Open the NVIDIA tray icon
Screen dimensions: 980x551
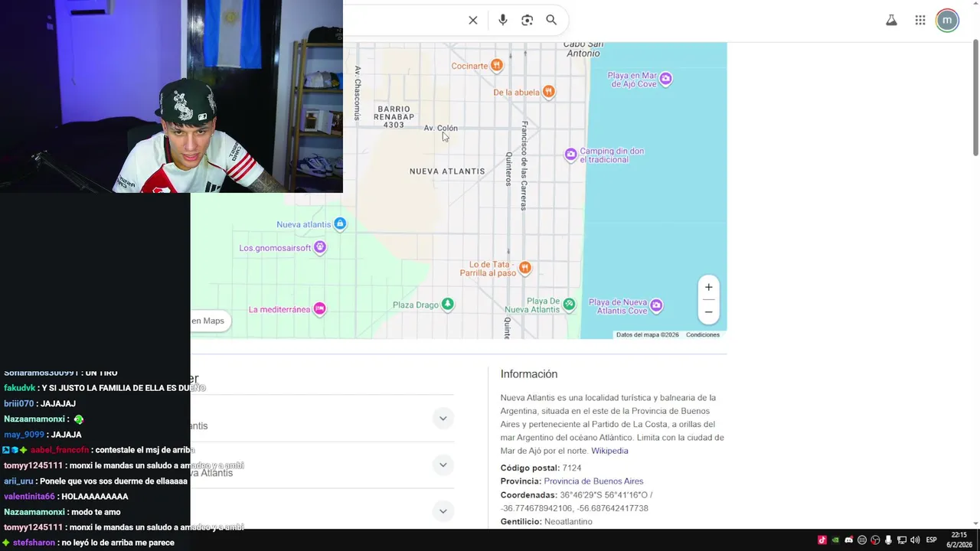tap(835, 540)
